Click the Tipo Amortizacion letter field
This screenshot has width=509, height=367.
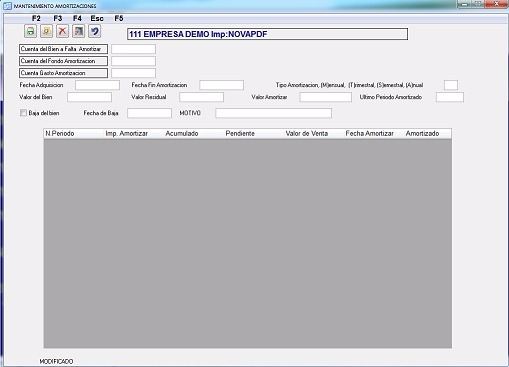pyautogui.click(x=451, y=85)
